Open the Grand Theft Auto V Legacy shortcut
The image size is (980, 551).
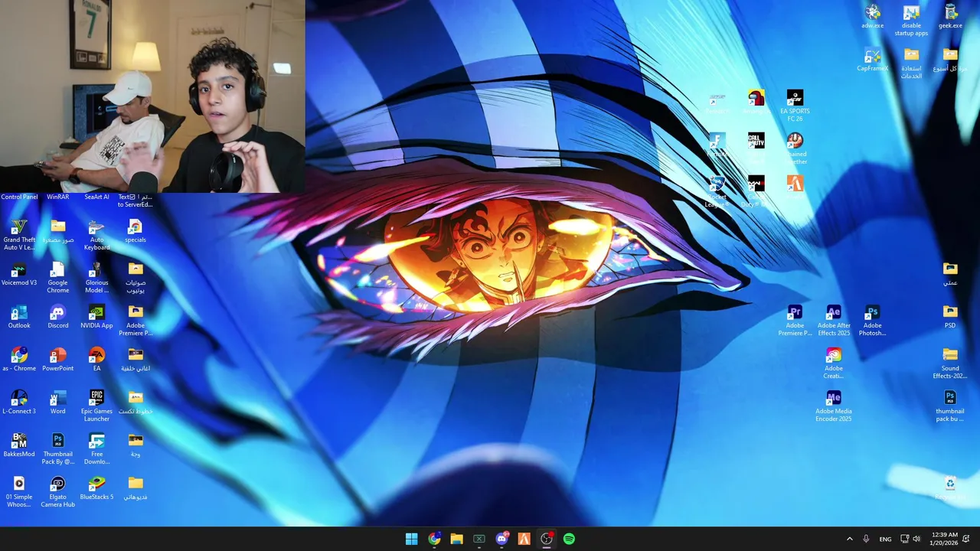(19, 235)
